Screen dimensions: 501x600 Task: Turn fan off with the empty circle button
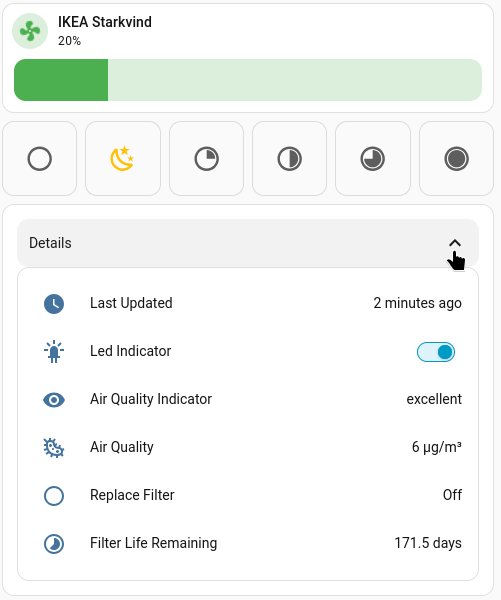[x=39, y=158]
